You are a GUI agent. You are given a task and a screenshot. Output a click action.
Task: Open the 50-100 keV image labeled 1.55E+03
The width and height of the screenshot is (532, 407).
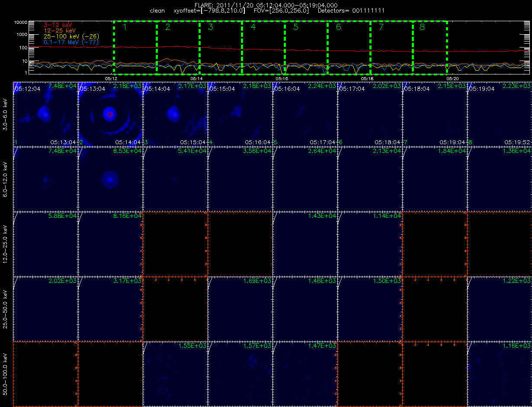pyautogui.click(x=175, y=373)
